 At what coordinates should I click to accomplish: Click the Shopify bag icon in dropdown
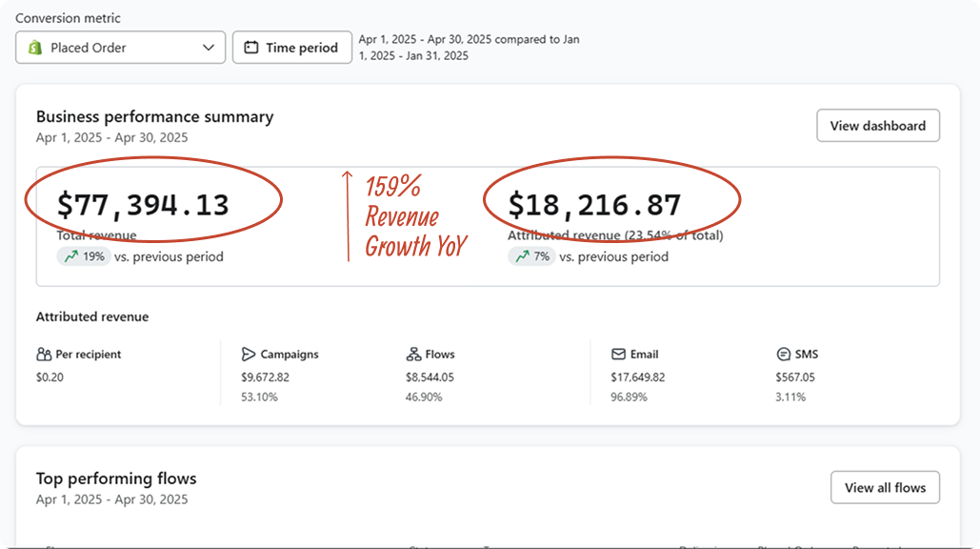(x=35, y=48)
